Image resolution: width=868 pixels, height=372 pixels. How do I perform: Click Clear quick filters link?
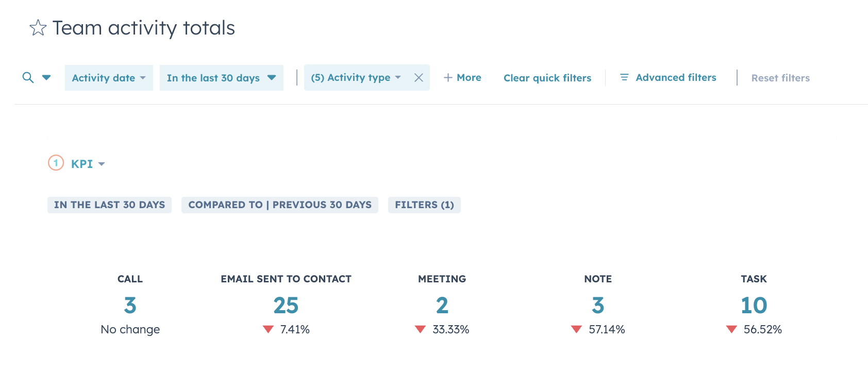tap(547, 78)
